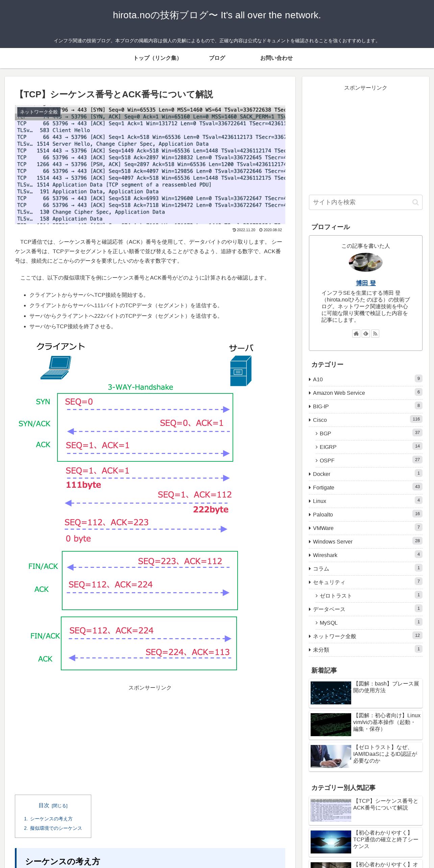Open the Linux vim/vi article thumbnail

point(331,725)
